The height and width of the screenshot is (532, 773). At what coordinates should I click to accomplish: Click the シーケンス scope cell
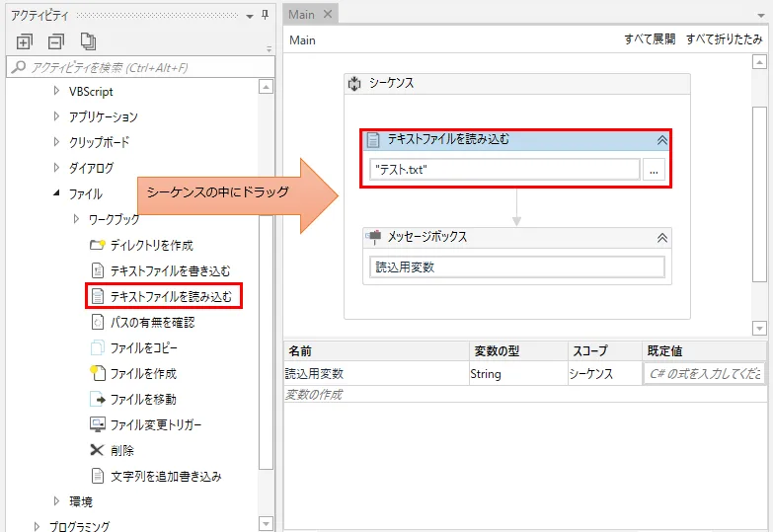(605, 374)
